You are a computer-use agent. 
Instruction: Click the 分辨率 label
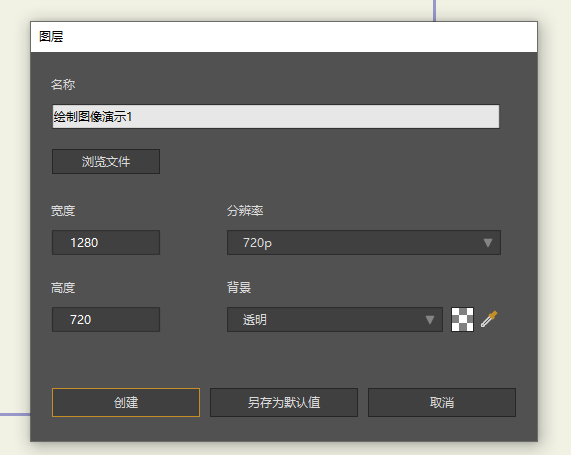click(x=245, y=211)
